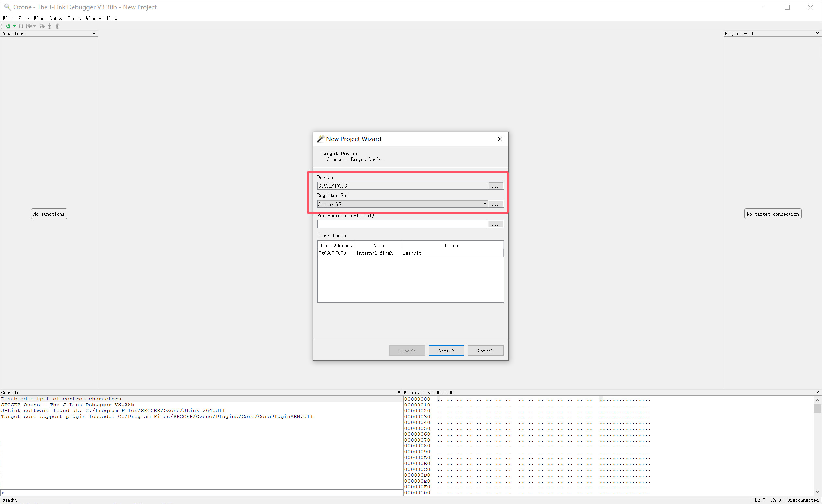Viewport: 822px width, 504px height.
Task: Click the Step Out toolbar icon
Action: [57, 26]
